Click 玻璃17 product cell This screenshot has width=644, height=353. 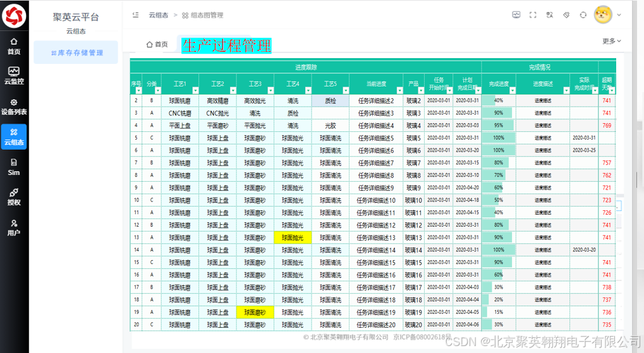click(413, 287)
